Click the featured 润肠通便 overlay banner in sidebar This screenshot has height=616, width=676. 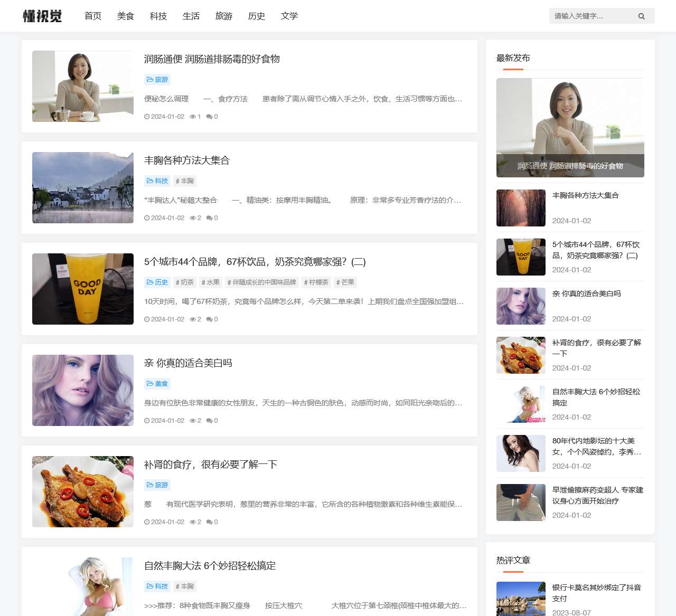click(x=570, y=165)
